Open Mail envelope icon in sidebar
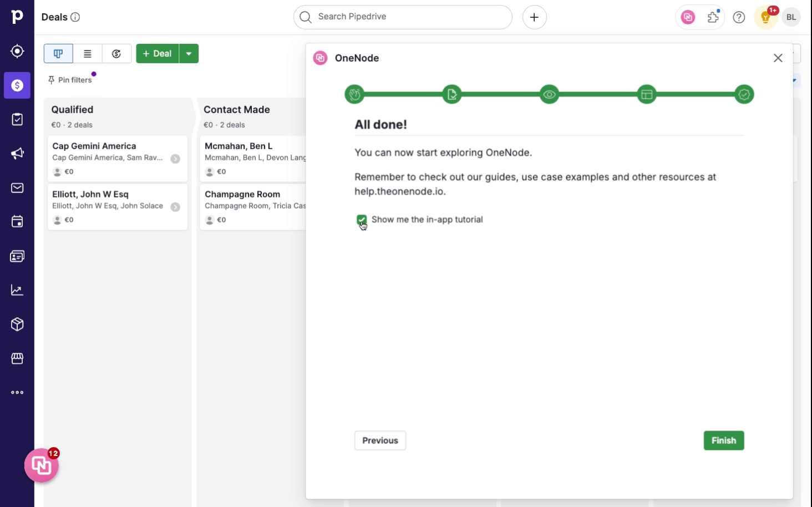812x507 pixels. click(17, 188)
